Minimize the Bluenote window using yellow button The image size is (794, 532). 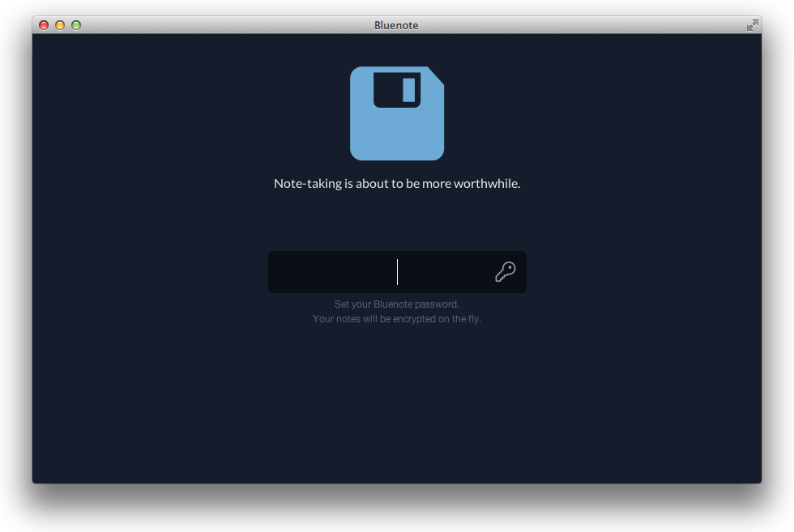[60, 25]
